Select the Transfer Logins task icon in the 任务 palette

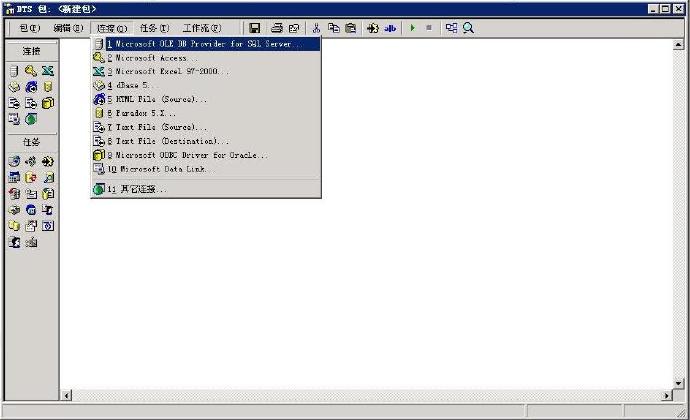pyautogui.click(x=14, y=242)
